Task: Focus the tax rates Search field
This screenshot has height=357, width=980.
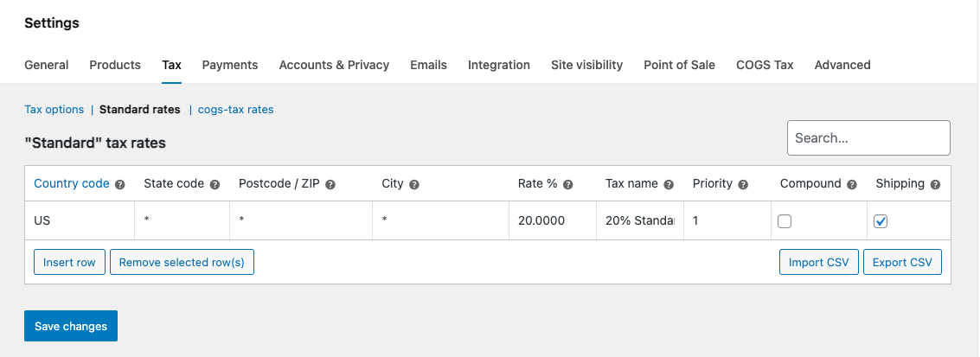Action: pyautogui.click(x=868, y=138)
